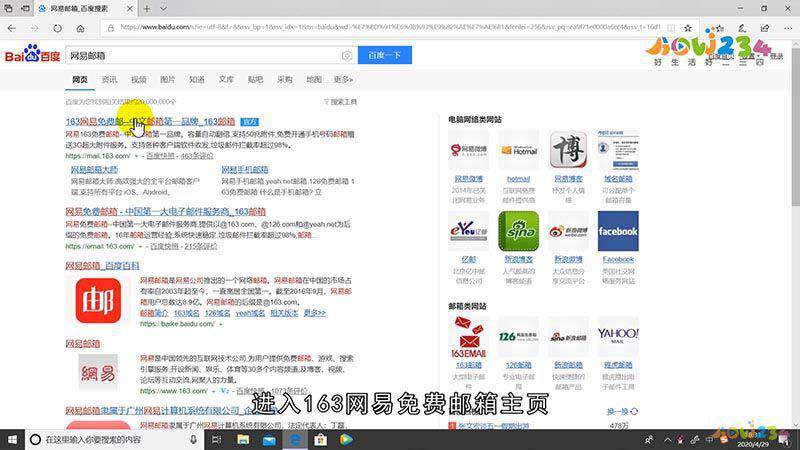Open the new tab plus button
Image resolution: width=800 pixels, height=450 pixels.
coord(147,9)
